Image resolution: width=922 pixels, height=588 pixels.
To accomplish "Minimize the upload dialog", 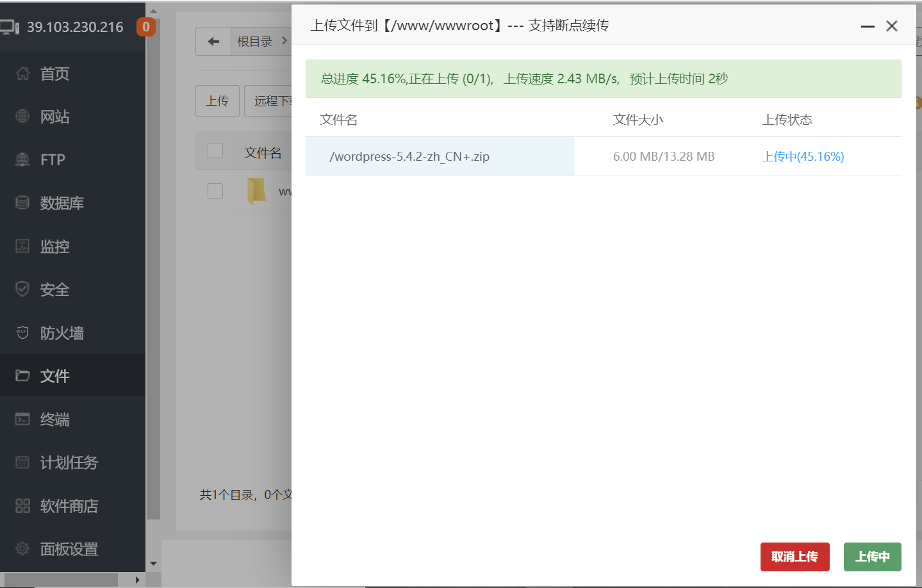I will tap(868, 26).
